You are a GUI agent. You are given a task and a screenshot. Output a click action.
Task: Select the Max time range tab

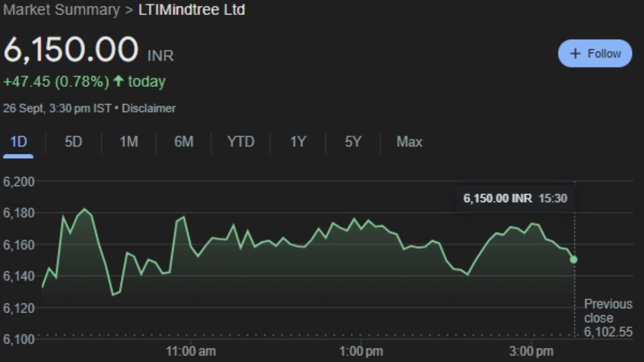(x=409, y=142)
